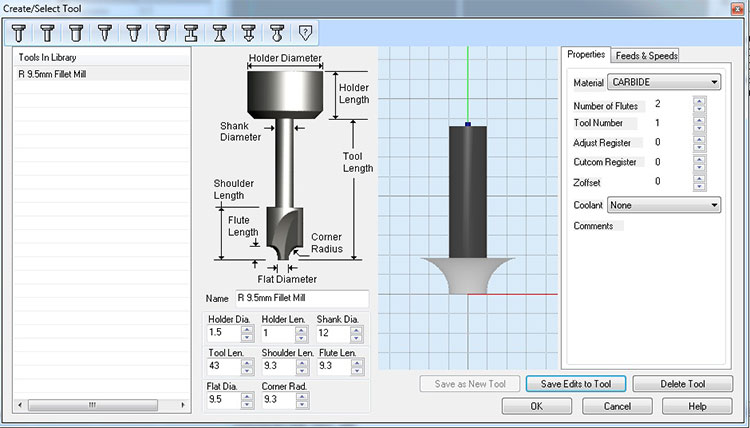This screenshot has width=750, height=428.
Task: Select the T-slot style mill icon
Action: [191, 33]
